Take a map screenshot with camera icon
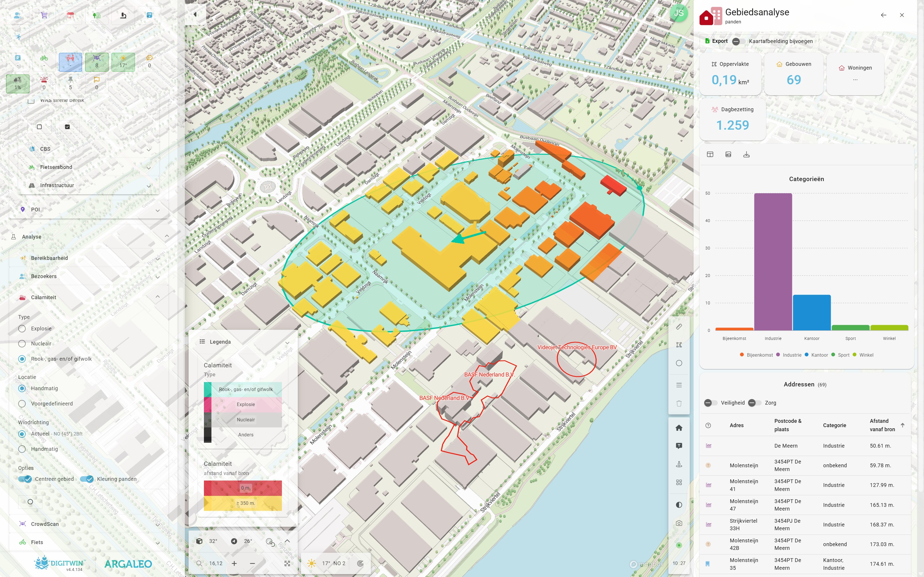 678,523
